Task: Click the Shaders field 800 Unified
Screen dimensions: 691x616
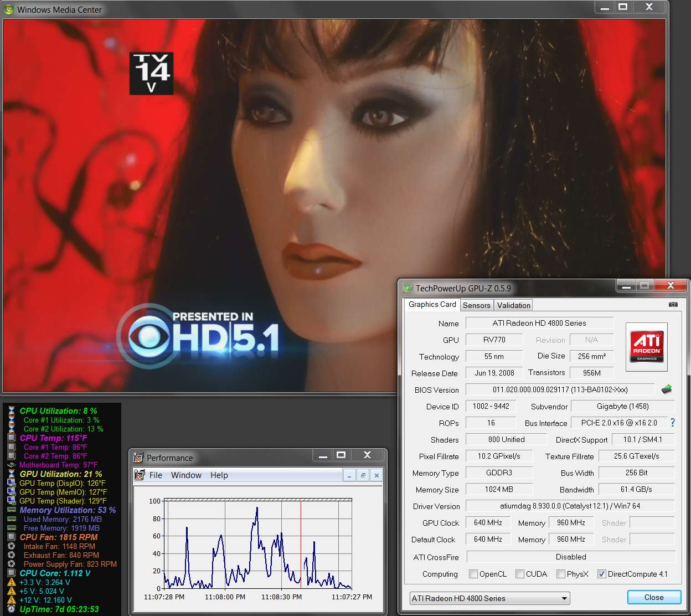Action: (506, 439)
